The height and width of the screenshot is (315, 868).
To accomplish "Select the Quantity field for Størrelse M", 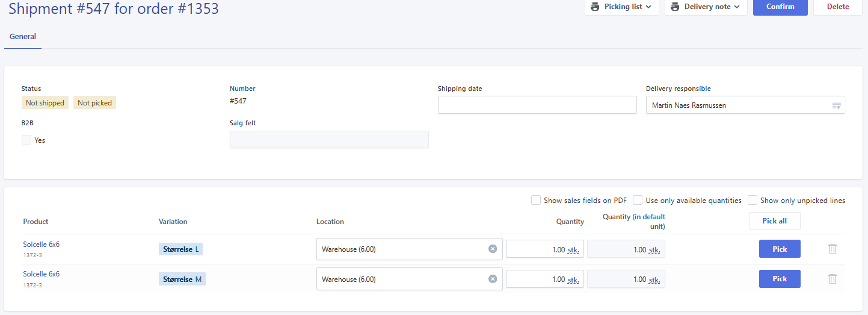I will click(544, 279).
